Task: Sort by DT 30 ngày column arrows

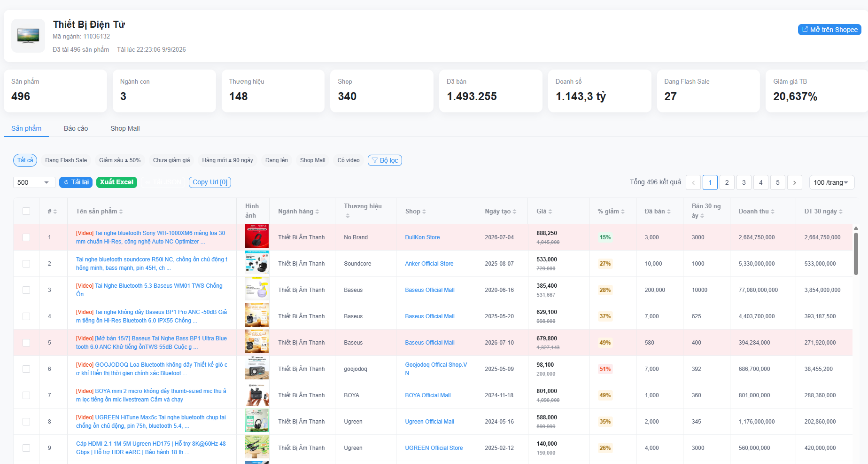Action: tap(841, 212)
